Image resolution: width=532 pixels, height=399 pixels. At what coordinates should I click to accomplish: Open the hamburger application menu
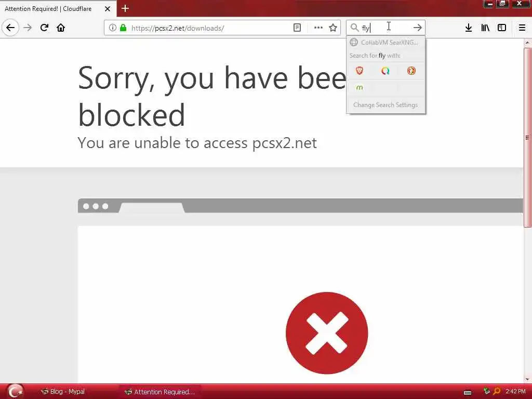[x=522, y=28]
